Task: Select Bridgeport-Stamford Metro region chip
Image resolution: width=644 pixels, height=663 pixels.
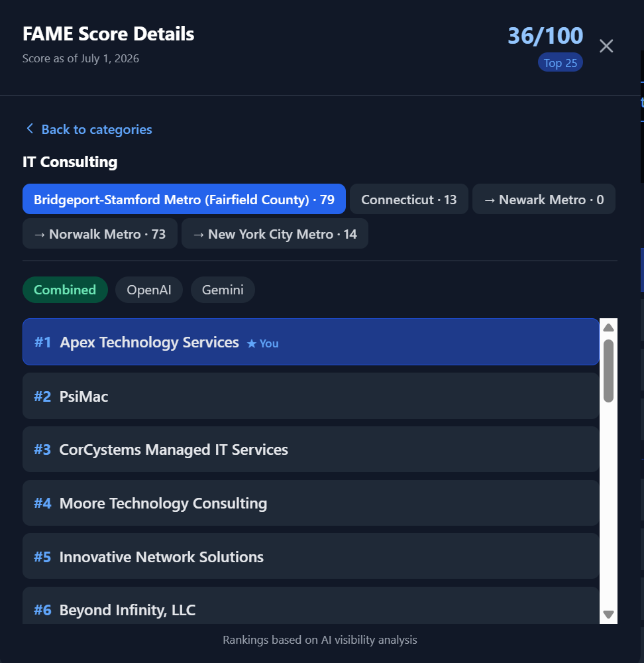Action: [x=184, y=199]
